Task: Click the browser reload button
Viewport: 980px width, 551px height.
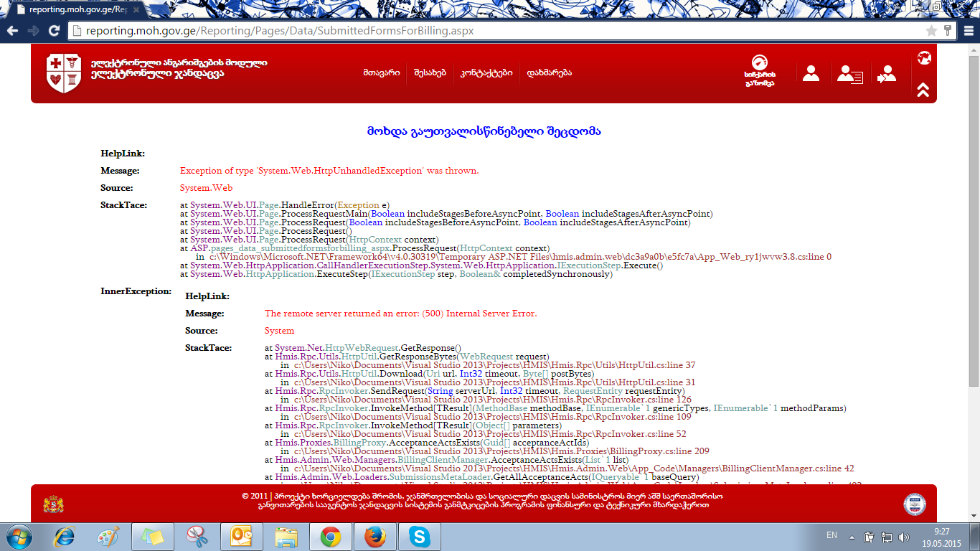Action: (x=54, y=31)
